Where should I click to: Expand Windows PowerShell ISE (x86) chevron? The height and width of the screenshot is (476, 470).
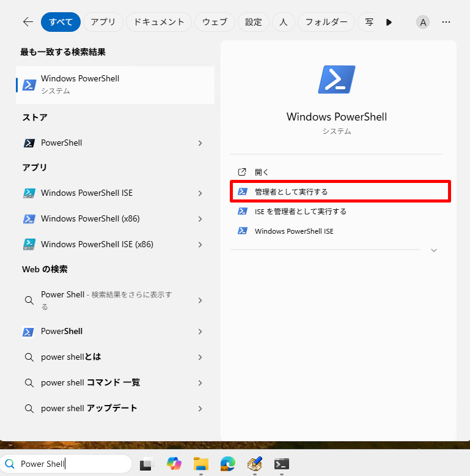200,244
